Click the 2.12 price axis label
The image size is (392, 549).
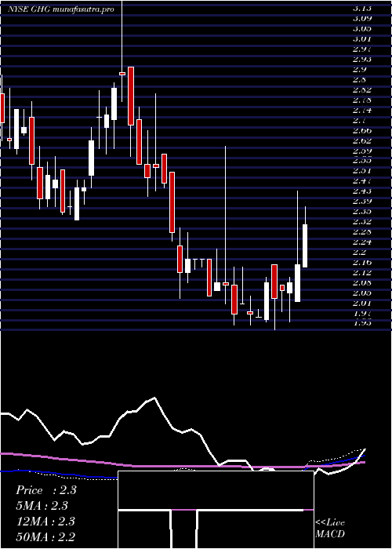pos(362,272)
